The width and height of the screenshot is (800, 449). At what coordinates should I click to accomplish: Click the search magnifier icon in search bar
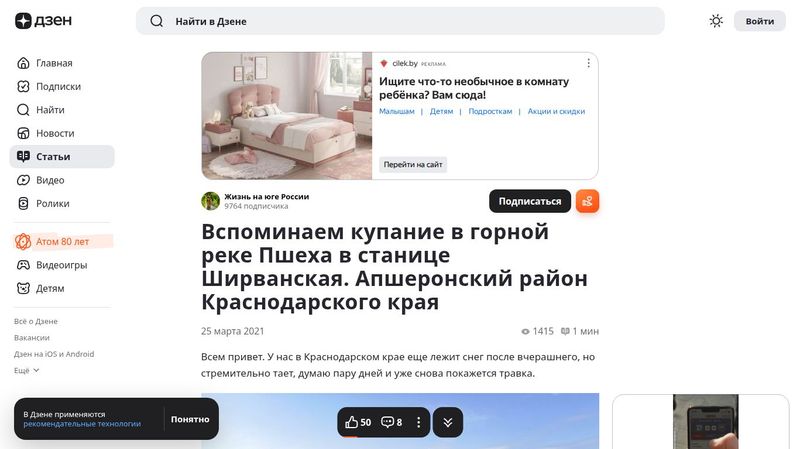pos(157,21)
